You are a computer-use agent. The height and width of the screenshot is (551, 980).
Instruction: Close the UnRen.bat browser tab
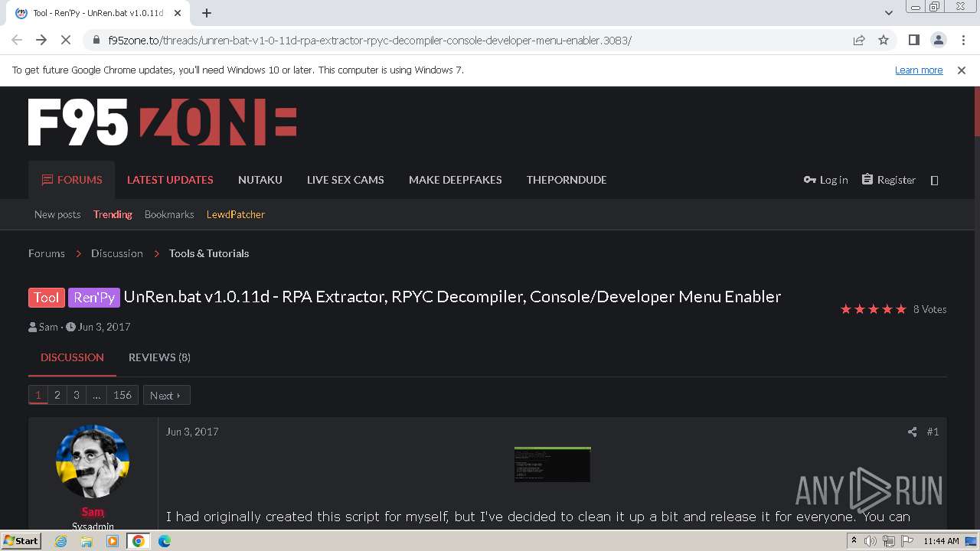177,13
